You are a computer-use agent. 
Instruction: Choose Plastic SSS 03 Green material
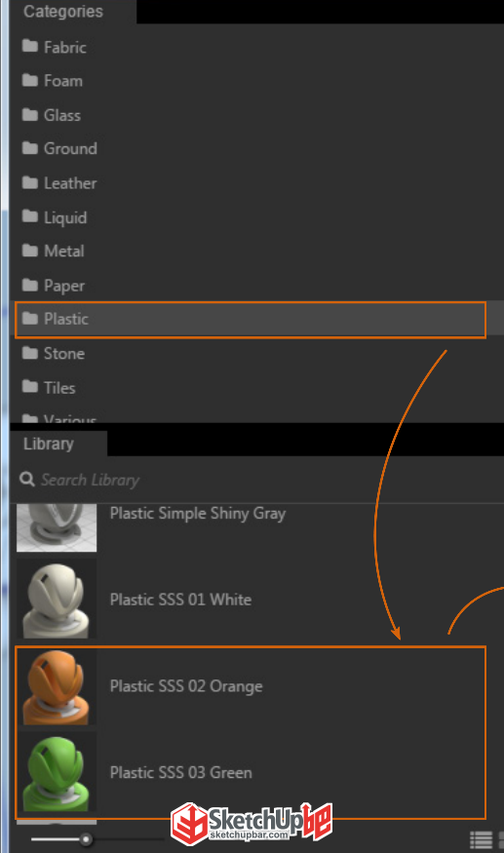(x=251, y=773)
